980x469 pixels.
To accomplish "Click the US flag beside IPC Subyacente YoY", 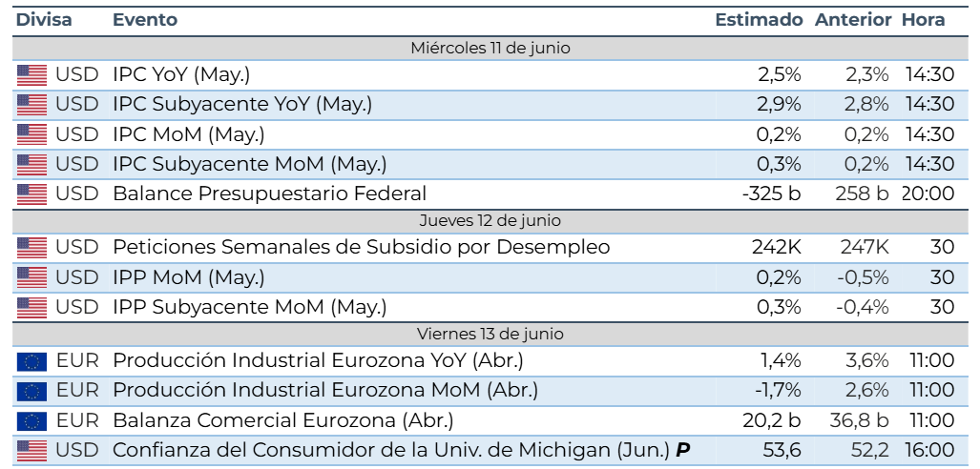I will [x=31, y=105].
